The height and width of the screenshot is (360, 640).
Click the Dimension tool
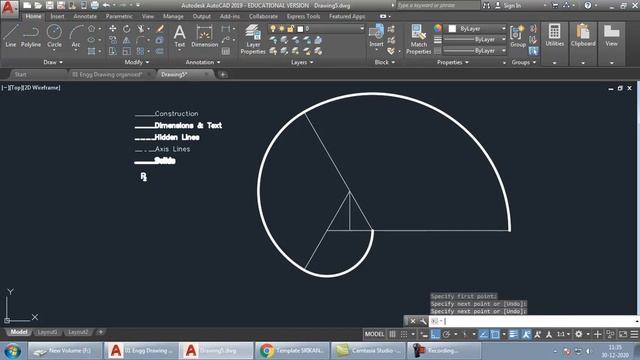tap(204, 36)
